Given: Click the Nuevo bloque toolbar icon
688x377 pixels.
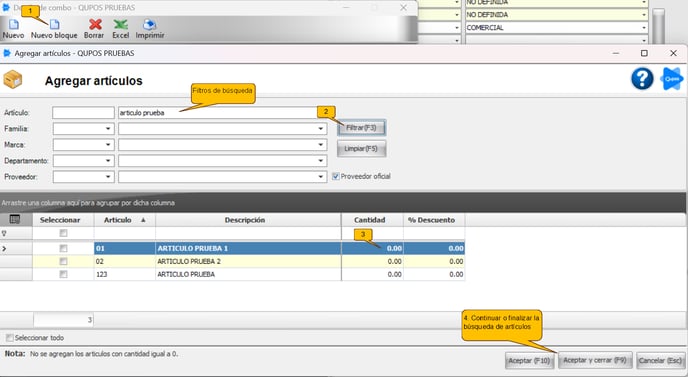Looking at the screenshot, I should 54,25.
